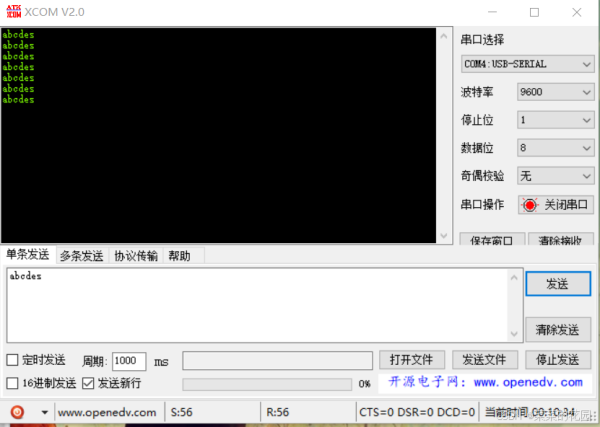
Task: Open the COM4:USB-SERIAL port dropdown
Action: [528, 64]
